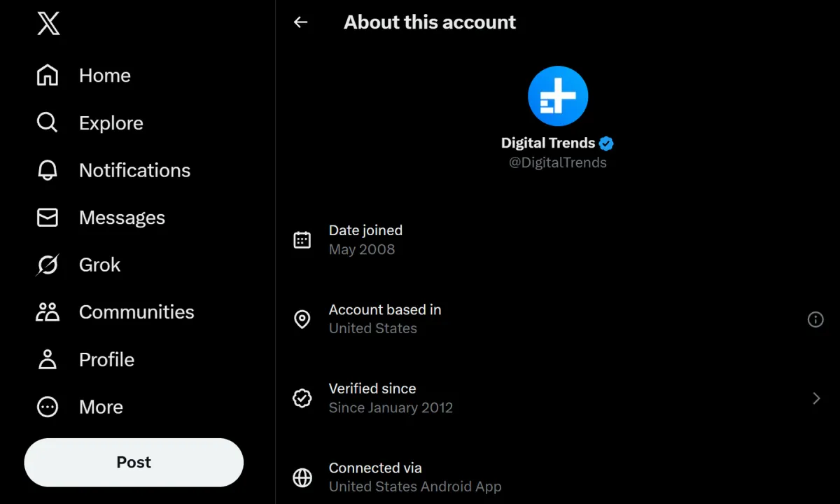Click the Messages envelope icon
Screen dimensions: 840x504
click(x=48, y=218)
